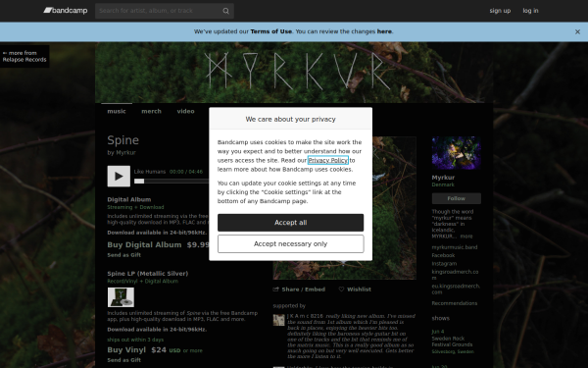This screenshot has height=368, width=588.
Task: Choose Accept necessary only
Action: click(x=291, y=243)
